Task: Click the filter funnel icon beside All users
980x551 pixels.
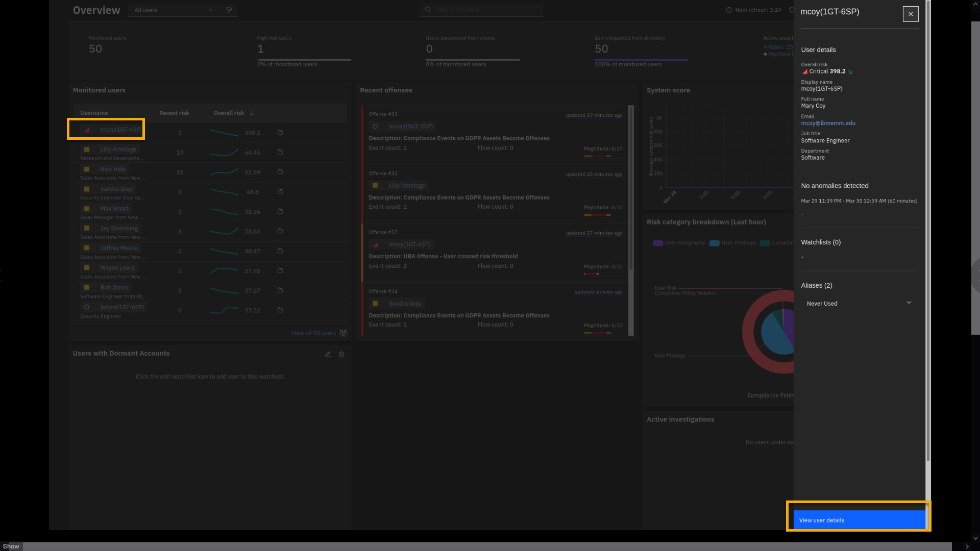Action: coord(229,10)
